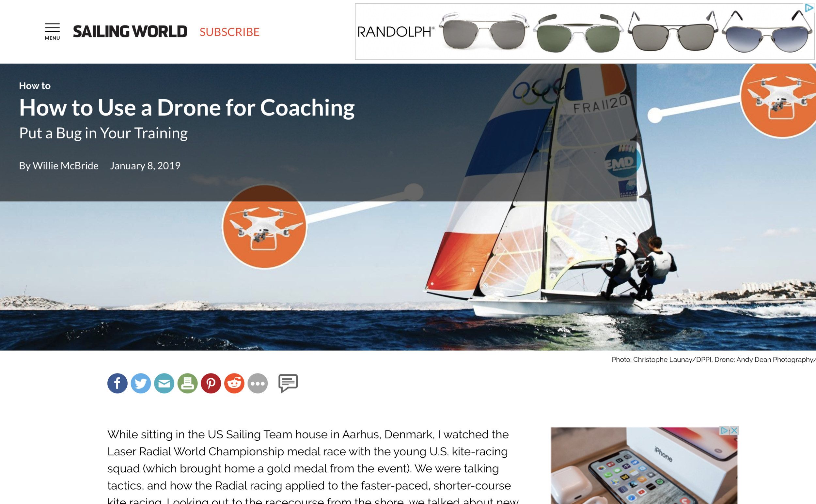Close the iPhone ad with X
Viewport: 816px width, 504px height.
734,430
